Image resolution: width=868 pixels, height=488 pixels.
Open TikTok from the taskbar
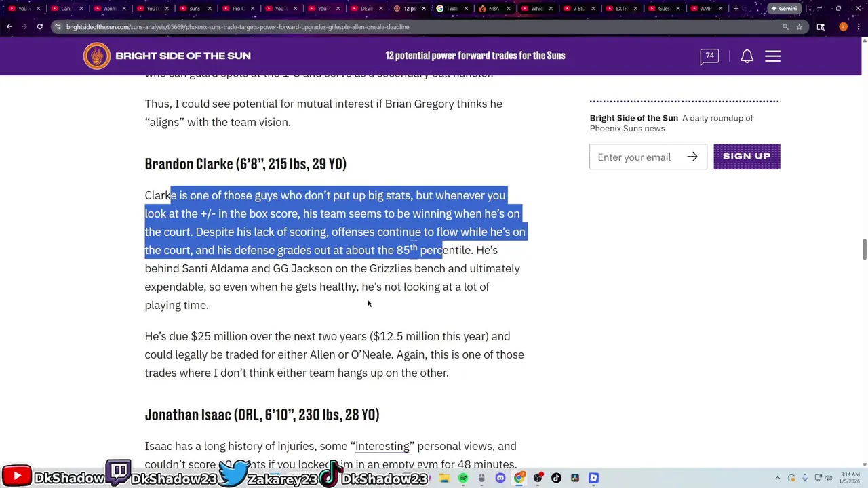tap(556, 478)
